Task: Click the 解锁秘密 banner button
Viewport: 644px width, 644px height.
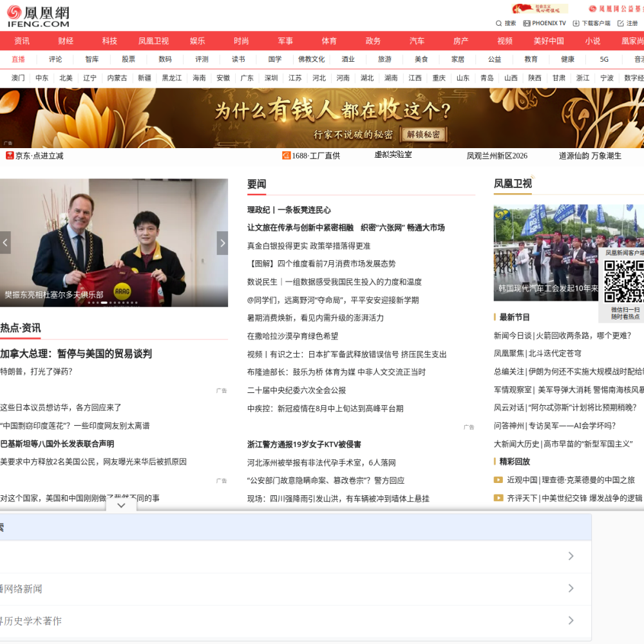Action: click(x=424, y=135)
